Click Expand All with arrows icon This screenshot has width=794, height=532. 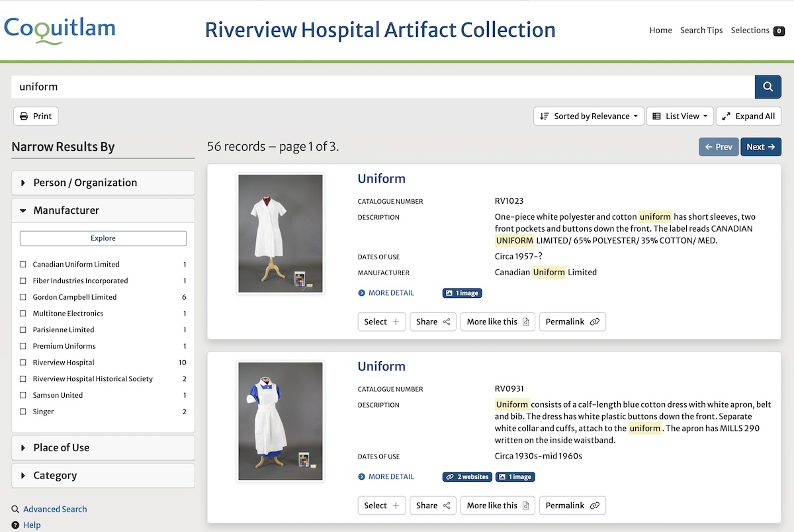point(748,116)
